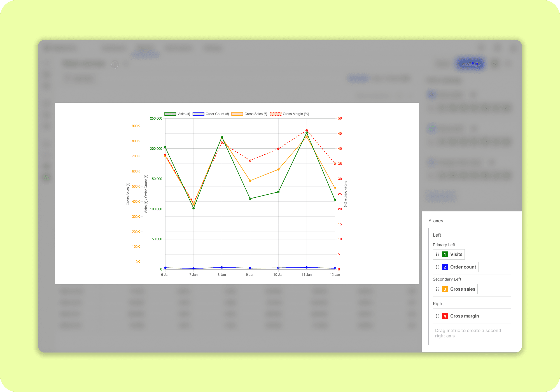The height and width of the screenshot is (392, 560).
Task: Select the Visits metric chip
Action: (456, 255)
